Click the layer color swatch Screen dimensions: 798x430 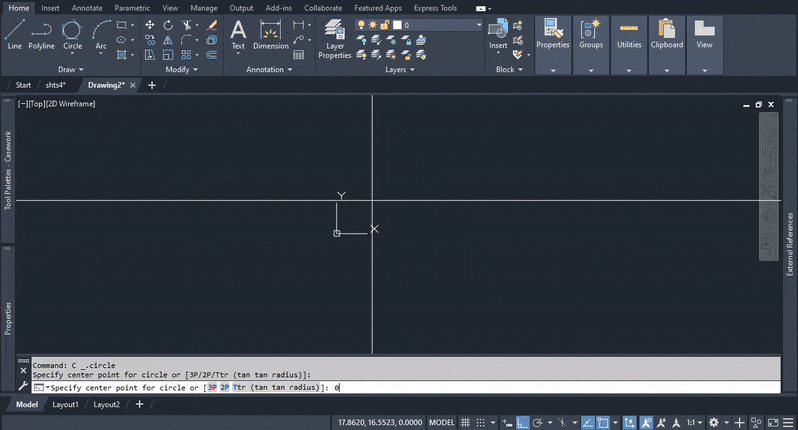[x=397, y=24]
